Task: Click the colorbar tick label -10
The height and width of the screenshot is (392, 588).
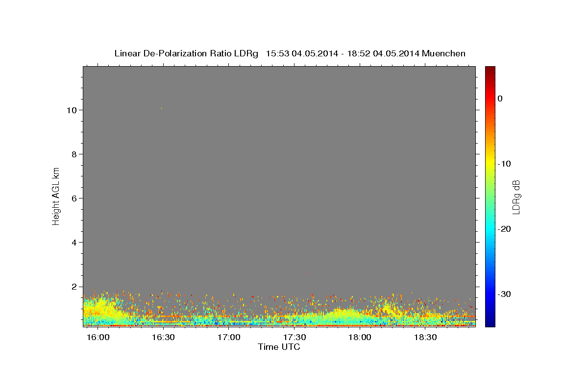Action: click(x=505, y=164)
